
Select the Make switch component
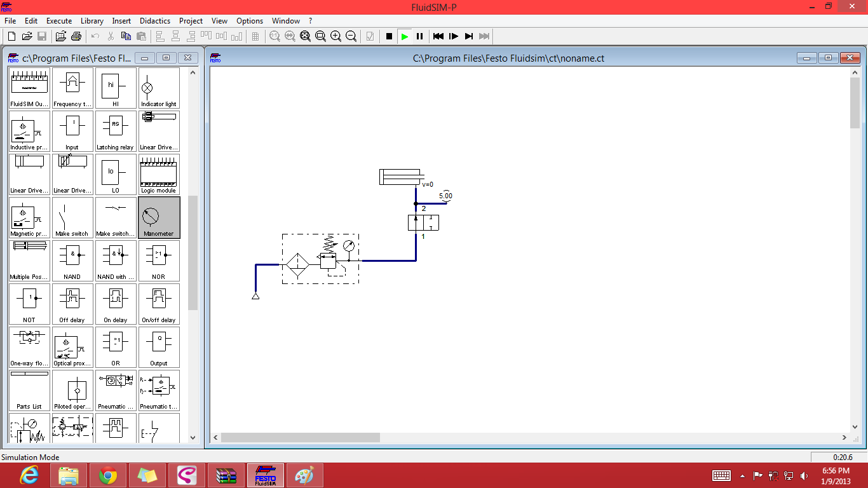(x=72, y=217)
